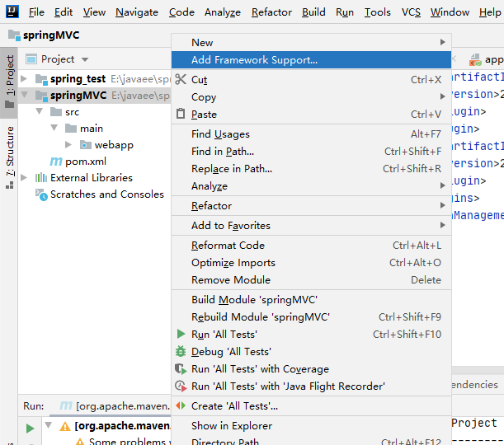This screenshot has height=445, width=504.
Task: Click the Maven icon next to pom.xml
Action: 56,162
